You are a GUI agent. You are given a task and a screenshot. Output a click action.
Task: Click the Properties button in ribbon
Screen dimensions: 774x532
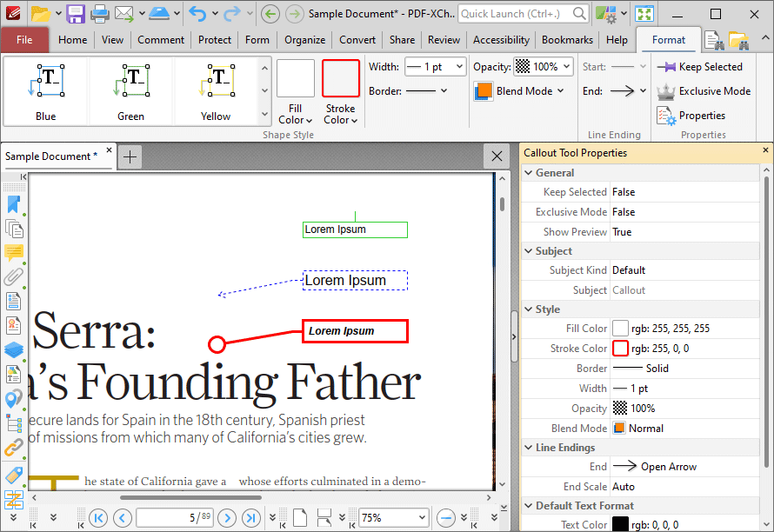pyautogui.click(x=691, y=116)
